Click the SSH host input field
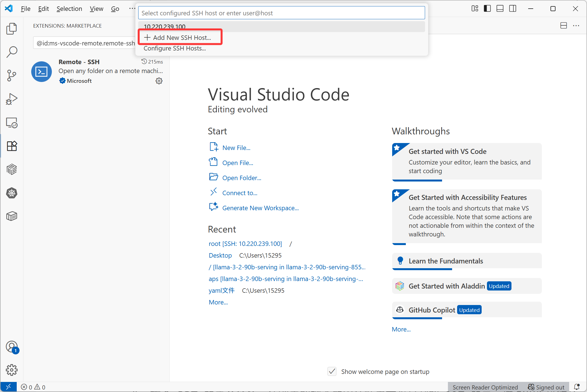Viewport: 587px width, 392px height. click(282, 13)
